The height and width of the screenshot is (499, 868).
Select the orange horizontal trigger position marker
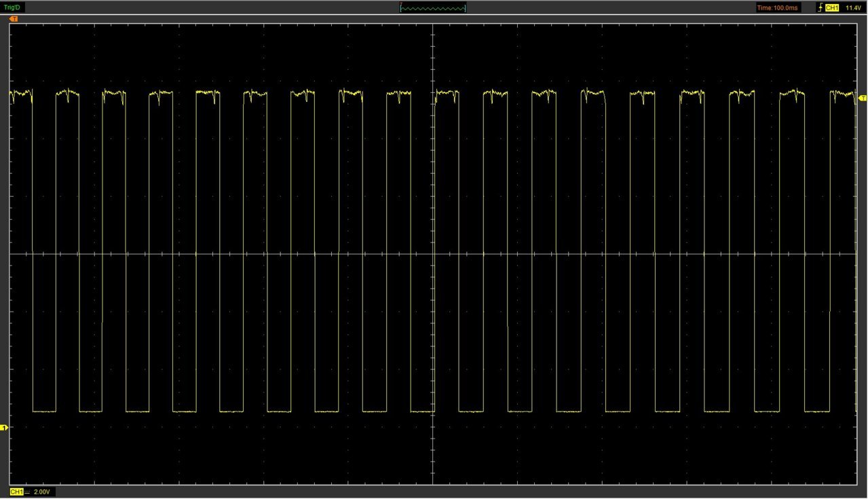pyautogui.click(x=14, y=19)
